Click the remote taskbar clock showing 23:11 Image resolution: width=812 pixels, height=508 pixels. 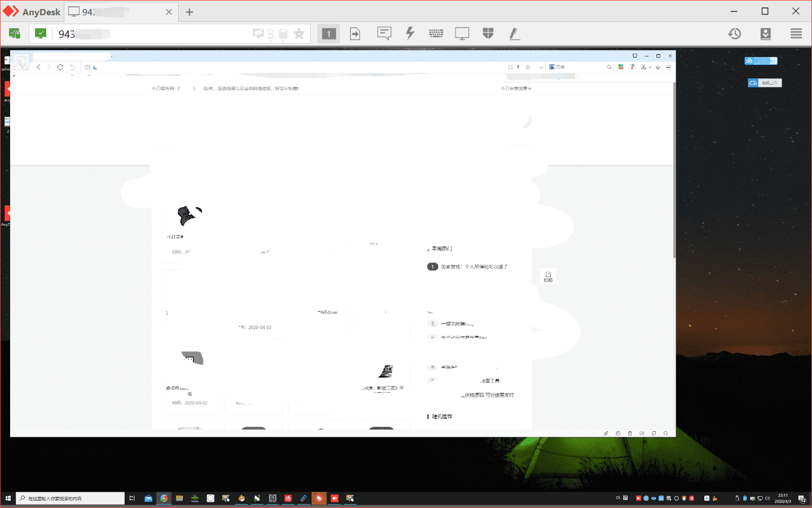(x=783, y=498)
